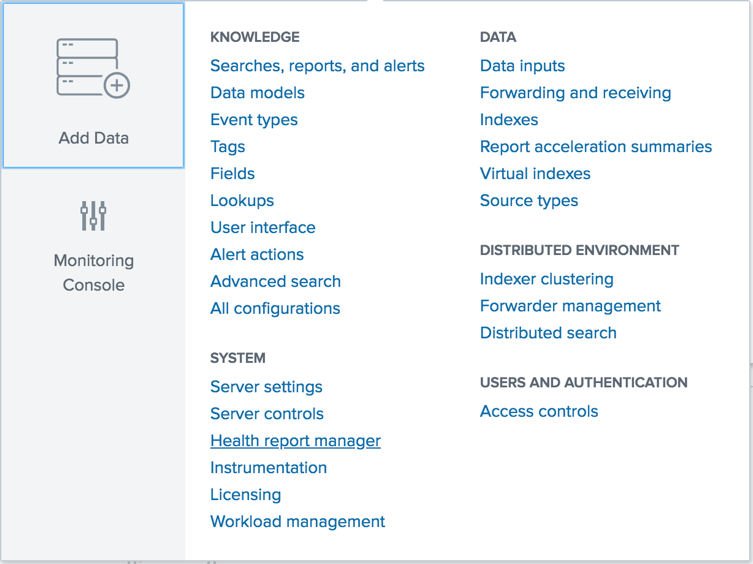753x564 pixels.
Task: Open Access controls
Action: pos(539,411)
